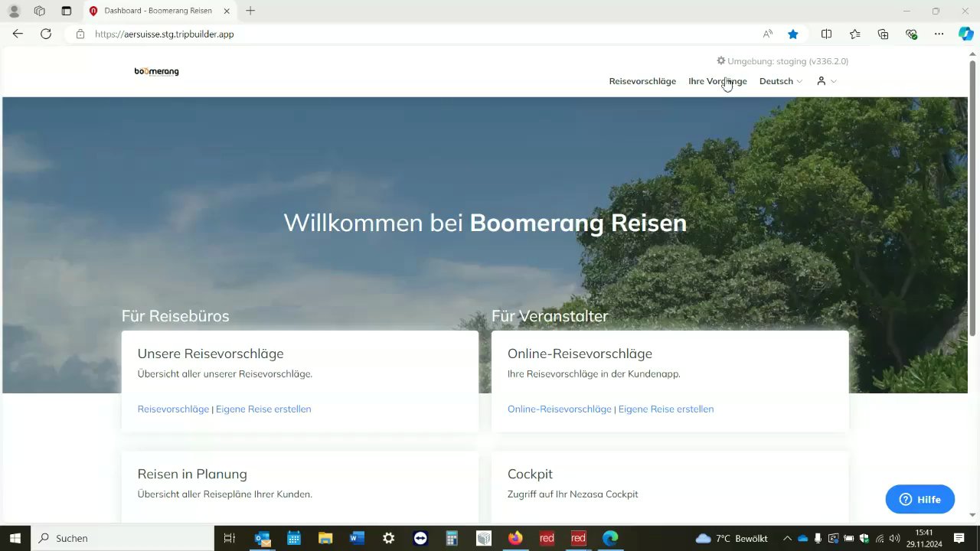Open the Collections icon
The width and height of the screenshot is (980, 551).
[883, 34]
